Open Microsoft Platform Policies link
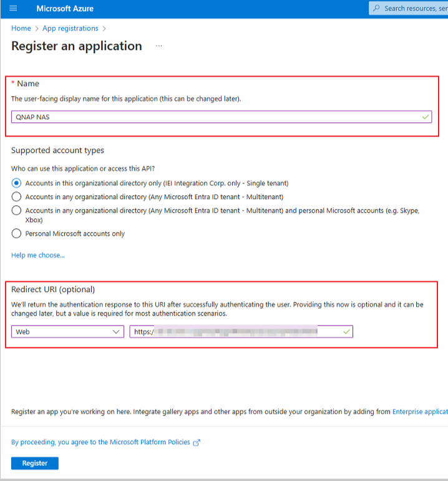The height and width of the screenshot is (481, 448). click(x=150, y=442)
